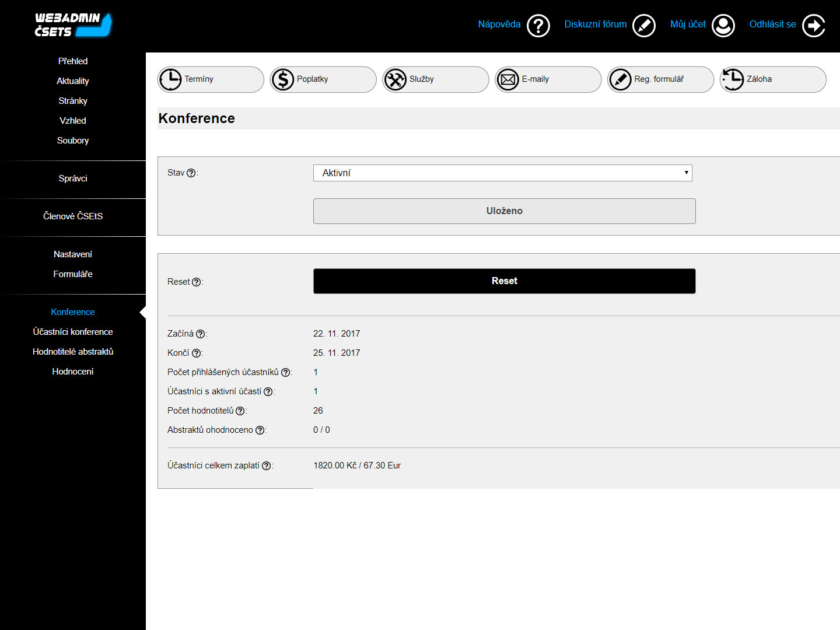840x630 pixels.
Task: Click the Diskuzní fórum pencil icon
Action: [644, 26]
